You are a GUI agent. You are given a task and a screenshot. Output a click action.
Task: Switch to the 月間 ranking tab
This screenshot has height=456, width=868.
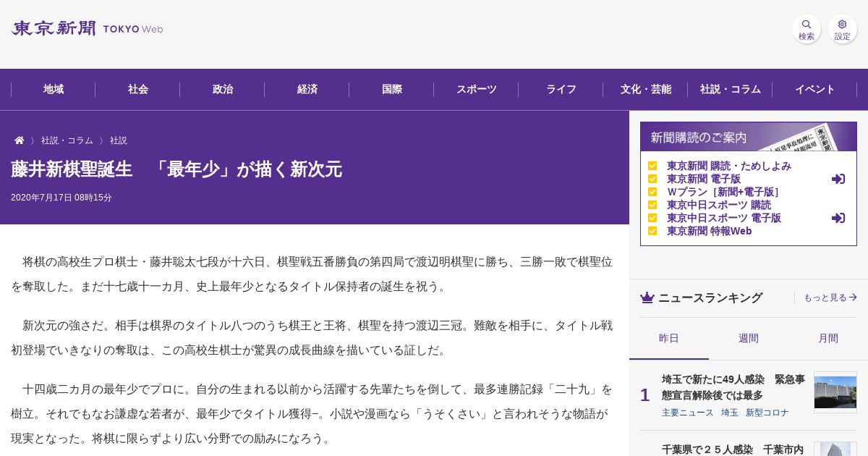(x=828, y=338)
